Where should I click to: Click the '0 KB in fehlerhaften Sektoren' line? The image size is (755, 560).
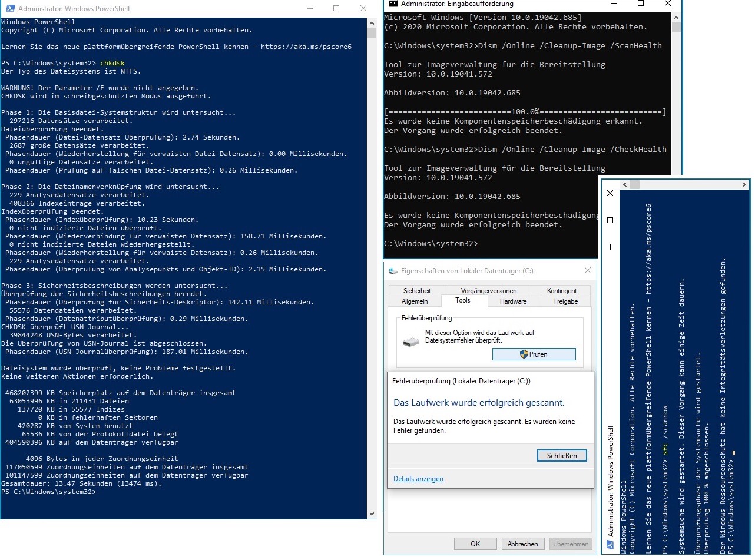pyautogui.click(x=98, y=417)
